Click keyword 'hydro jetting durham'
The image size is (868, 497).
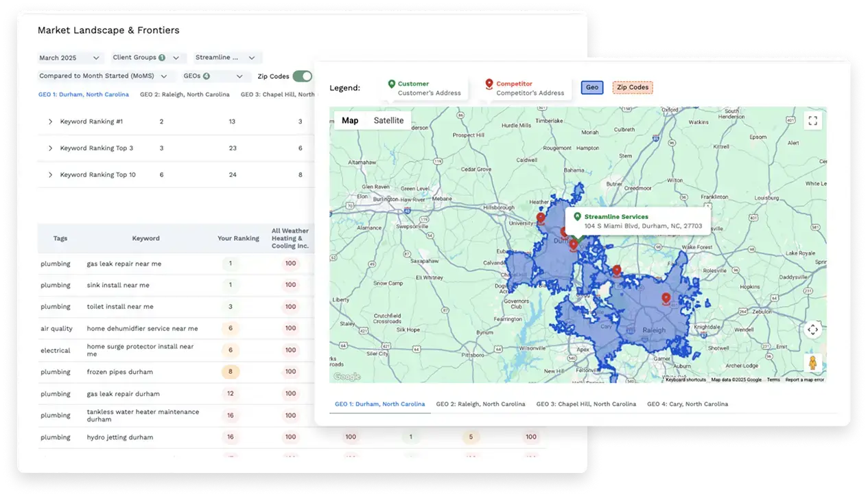[x=120, y=437]
